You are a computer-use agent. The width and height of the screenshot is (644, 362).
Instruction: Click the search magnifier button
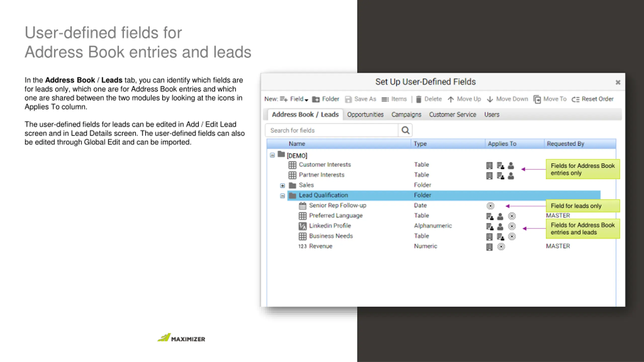pyautogui.click(x=405, y=130)
